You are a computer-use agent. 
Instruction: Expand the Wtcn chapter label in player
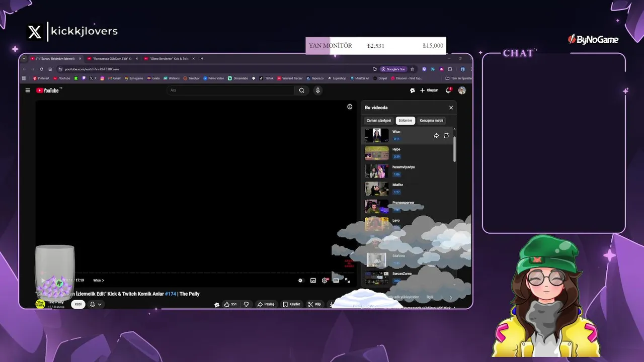(x=99, y=281)
